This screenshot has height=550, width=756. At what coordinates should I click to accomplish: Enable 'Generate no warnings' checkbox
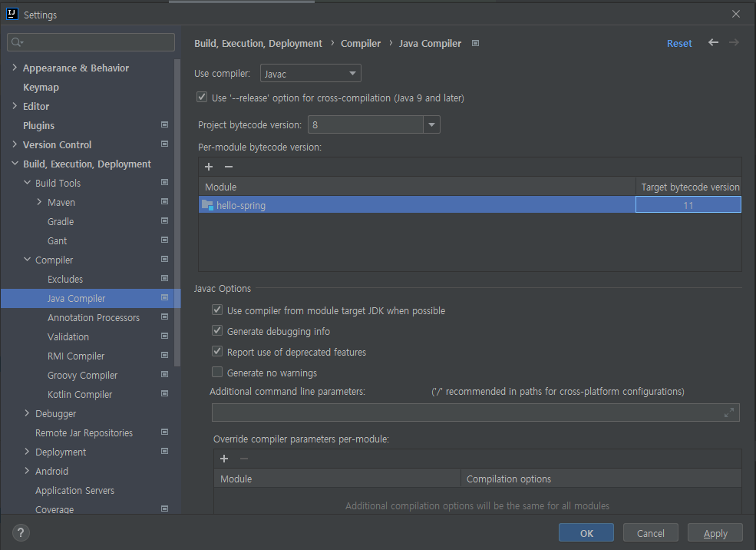[x=217, y=372]
